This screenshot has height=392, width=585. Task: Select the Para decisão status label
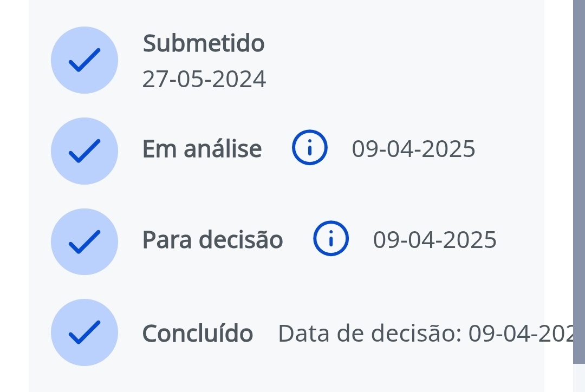tap(212, 240)
